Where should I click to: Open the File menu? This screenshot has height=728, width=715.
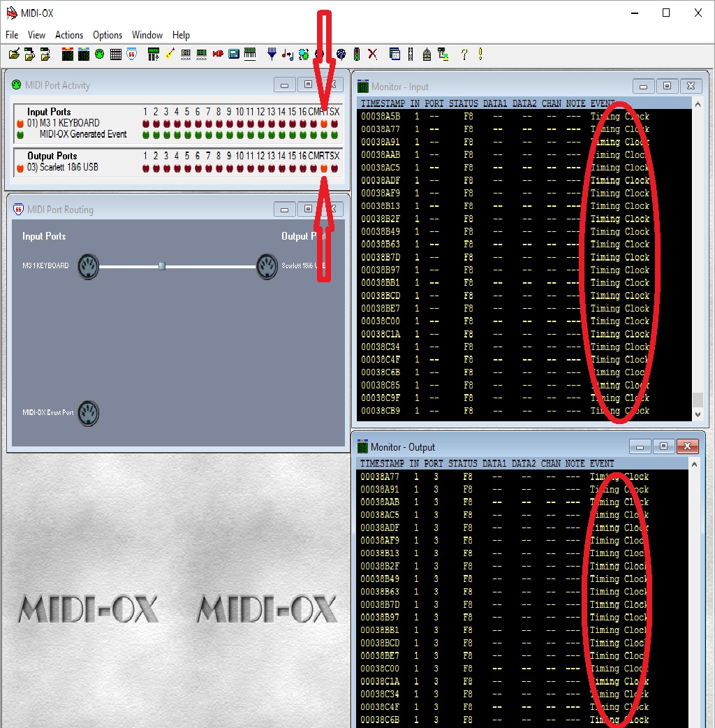tap(12, 35)
